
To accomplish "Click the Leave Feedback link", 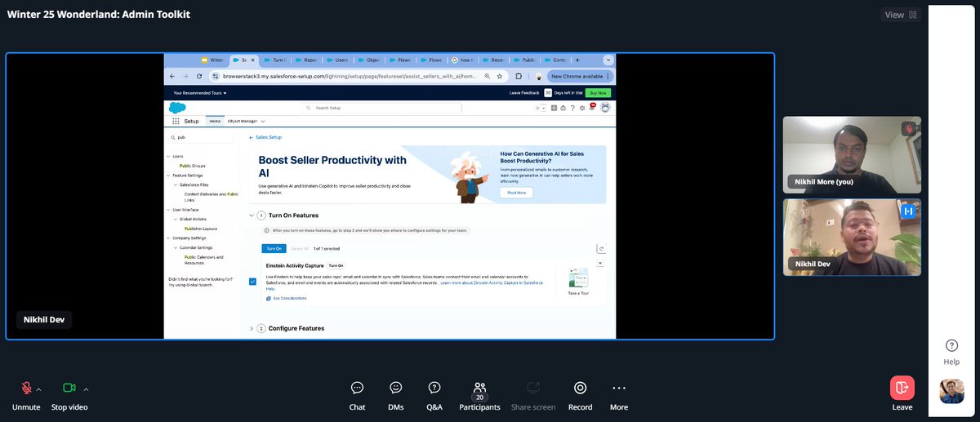I will 525,93.
